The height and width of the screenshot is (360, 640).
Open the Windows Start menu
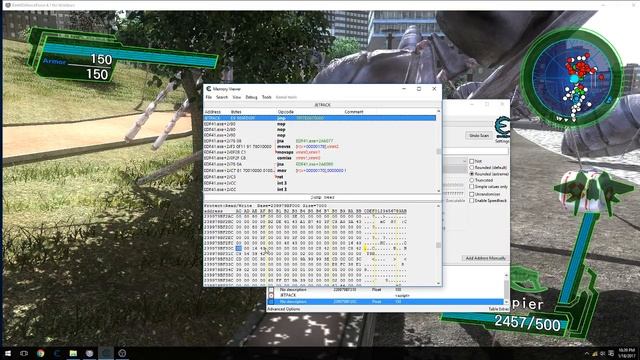tap(7, 353)
